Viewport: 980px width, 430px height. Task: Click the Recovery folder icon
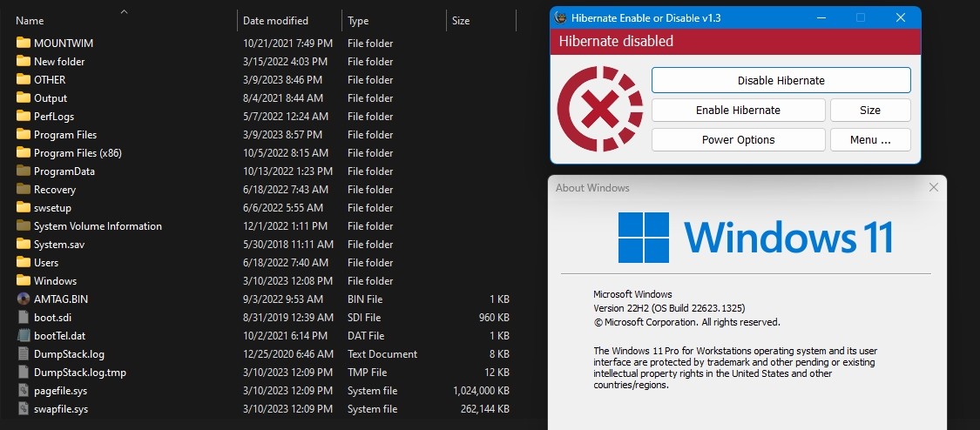24,189
